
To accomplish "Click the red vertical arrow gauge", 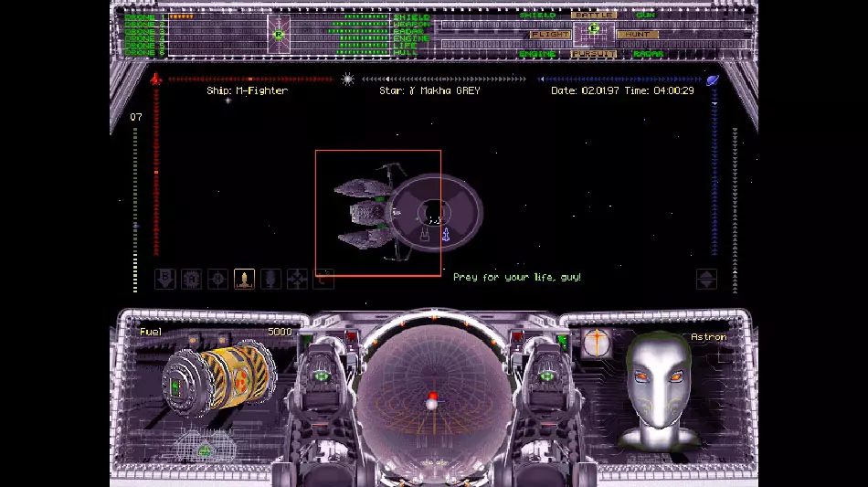I will [x=156, y=172].
